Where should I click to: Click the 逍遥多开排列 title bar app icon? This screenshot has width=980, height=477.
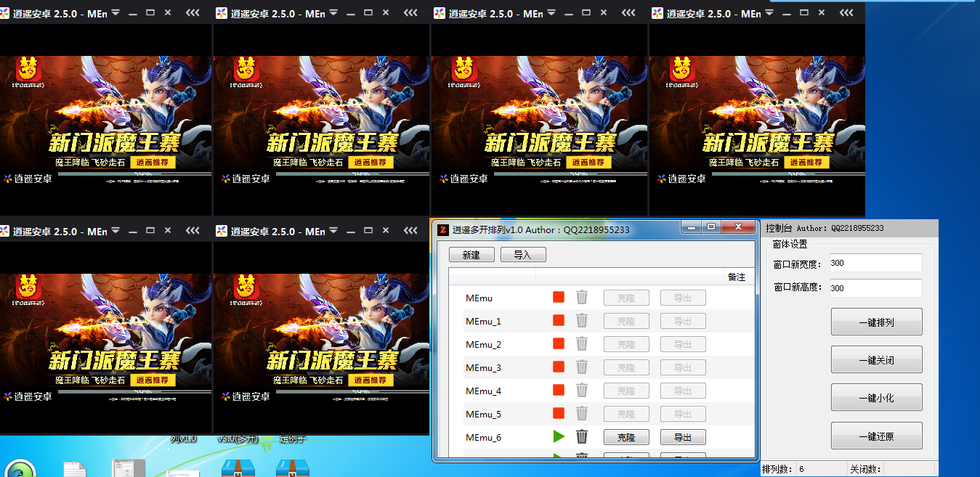tap(443, 230)
